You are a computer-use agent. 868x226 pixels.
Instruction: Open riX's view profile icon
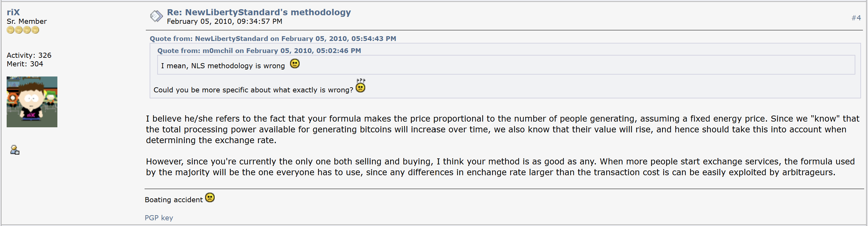tap(15, 150)
